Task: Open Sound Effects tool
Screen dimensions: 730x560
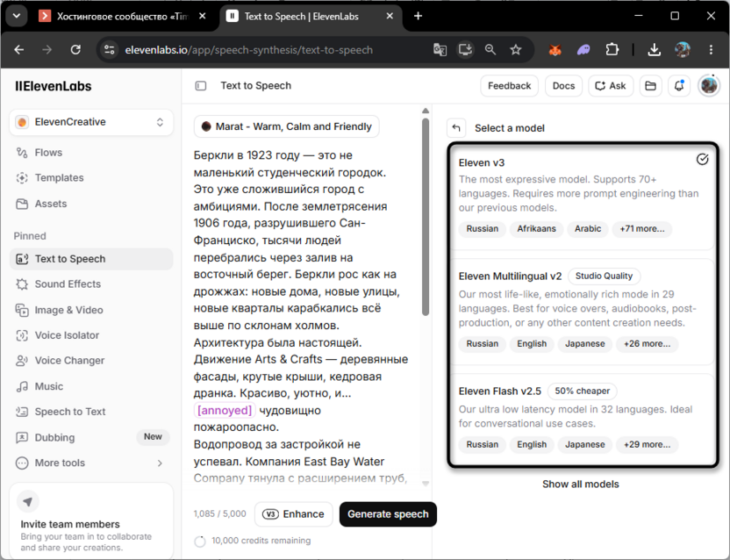Action: [91, 284]
